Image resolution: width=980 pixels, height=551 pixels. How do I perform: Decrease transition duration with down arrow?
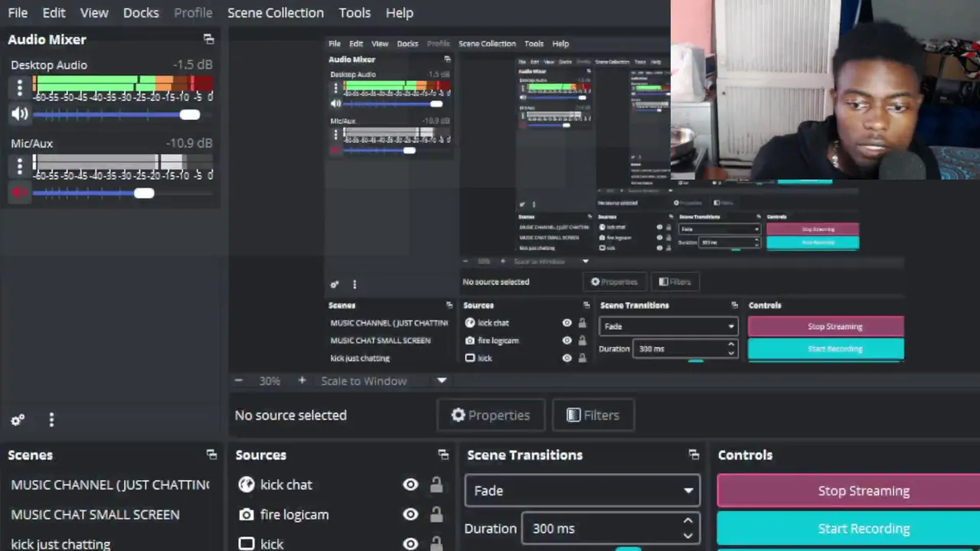click(x=688, y=535)
